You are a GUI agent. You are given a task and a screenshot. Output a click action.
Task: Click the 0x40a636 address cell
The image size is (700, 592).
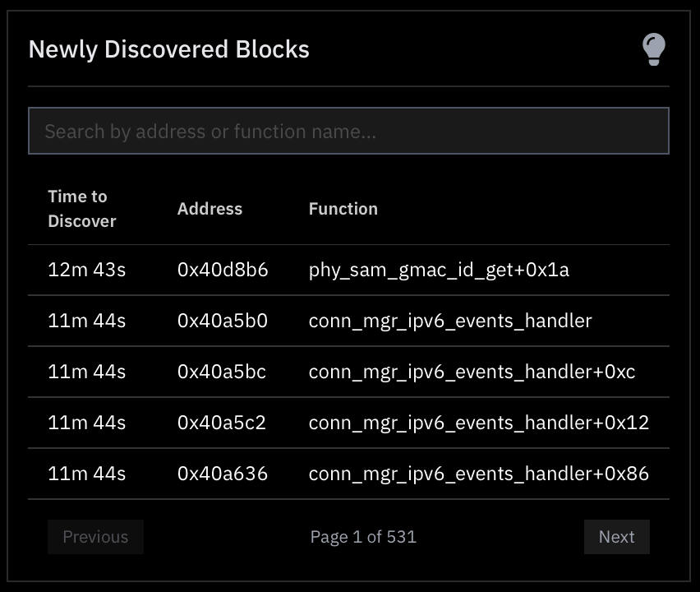point(222,474)
